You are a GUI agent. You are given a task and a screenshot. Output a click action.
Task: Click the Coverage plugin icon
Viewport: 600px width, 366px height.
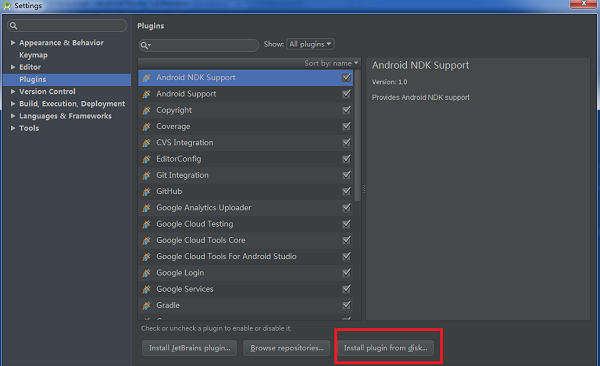(147, 127)
